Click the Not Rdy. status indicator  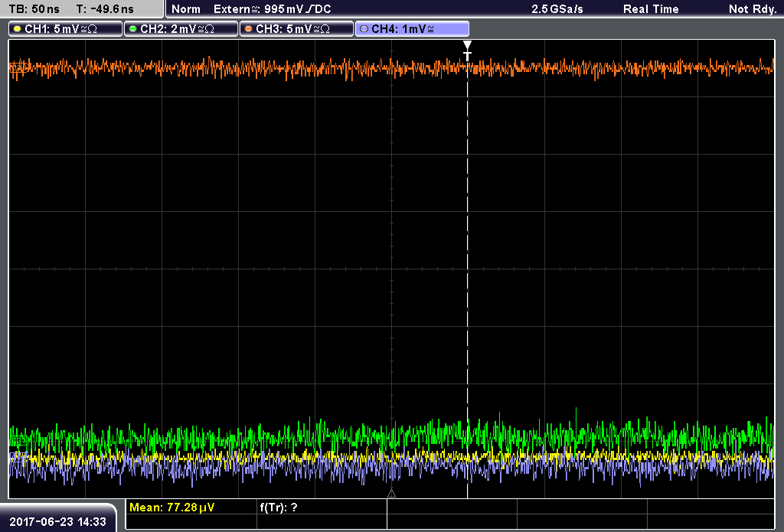coord(753,9)
